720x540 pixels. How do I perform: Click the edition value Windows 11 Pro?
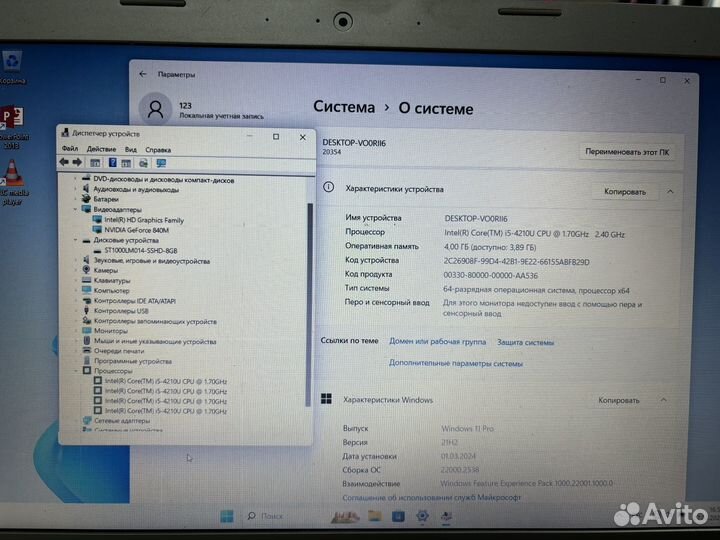click(x=467, y=428)
